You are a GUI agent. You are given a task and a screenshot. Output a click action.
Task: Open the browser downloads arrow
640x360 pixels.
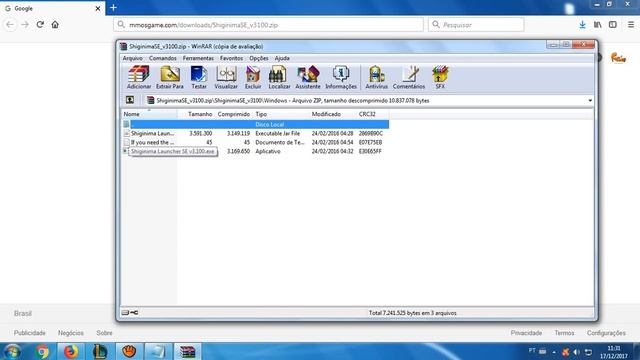pos(582,25)
